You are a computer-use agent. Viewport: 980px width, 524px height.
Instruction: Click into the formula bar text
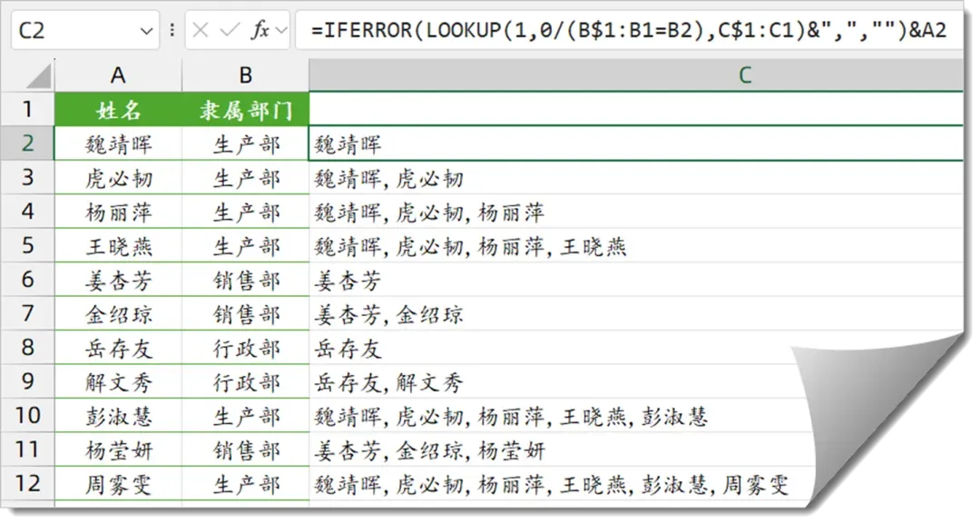point(629,30)
